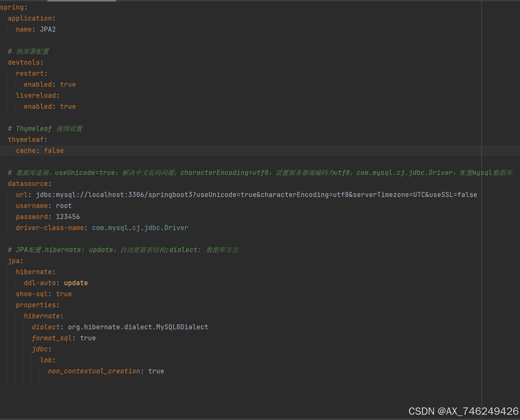Click the 'spring:' root key
Screen dimensions: 520x420
pos(12,7)
